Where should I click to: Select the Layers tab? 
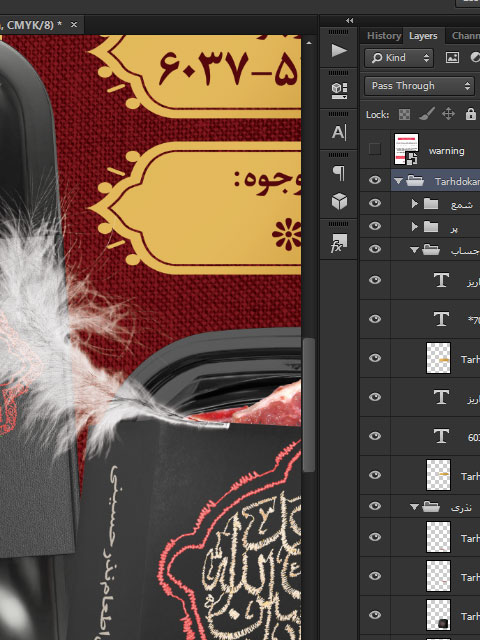pos(423,36)
